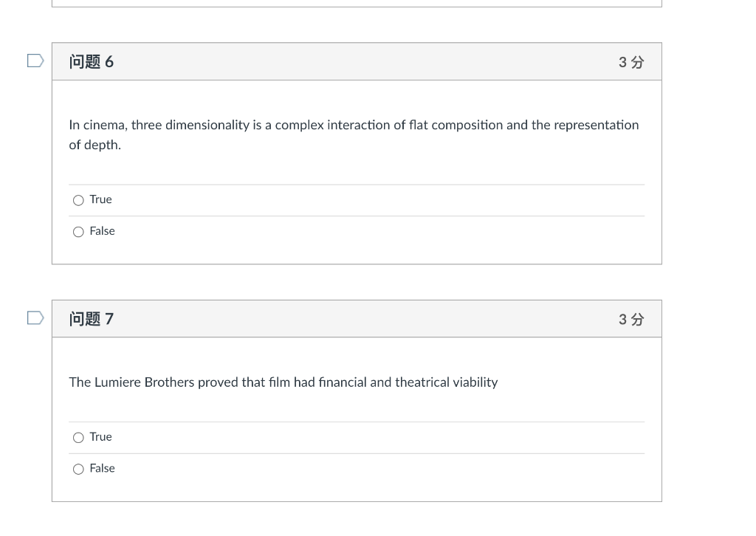Click the "True" label text in question 6
The image size is (756, 536).
pyautogui.click(x=100, y=199)
